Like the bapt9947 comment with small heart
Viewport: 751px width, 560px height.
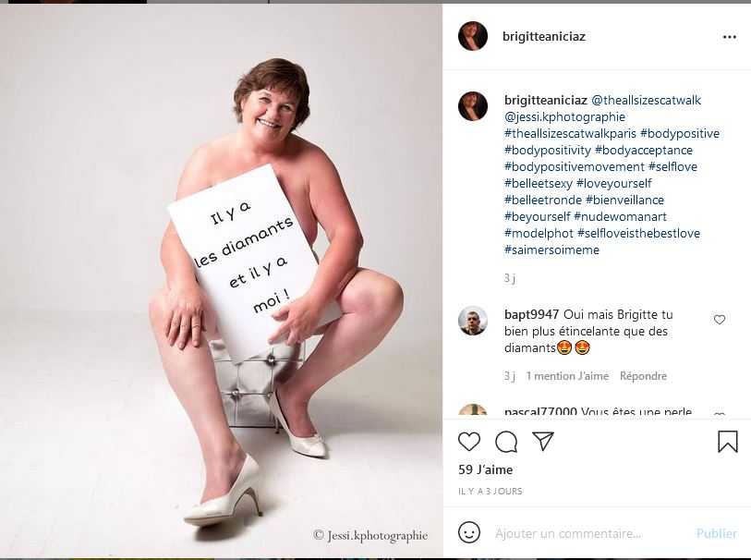(x=720, y=320)
